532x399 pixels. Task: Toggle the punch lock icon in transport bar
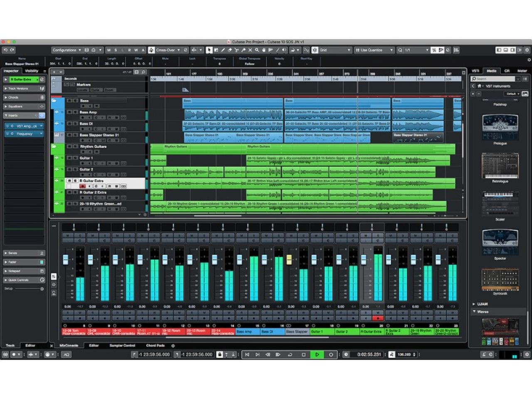219,355
